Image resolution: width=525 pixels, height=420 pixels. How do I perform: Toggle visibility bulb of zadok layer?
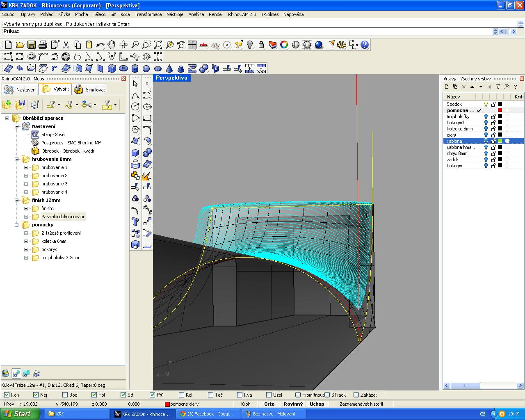click(x=486, y=160)
